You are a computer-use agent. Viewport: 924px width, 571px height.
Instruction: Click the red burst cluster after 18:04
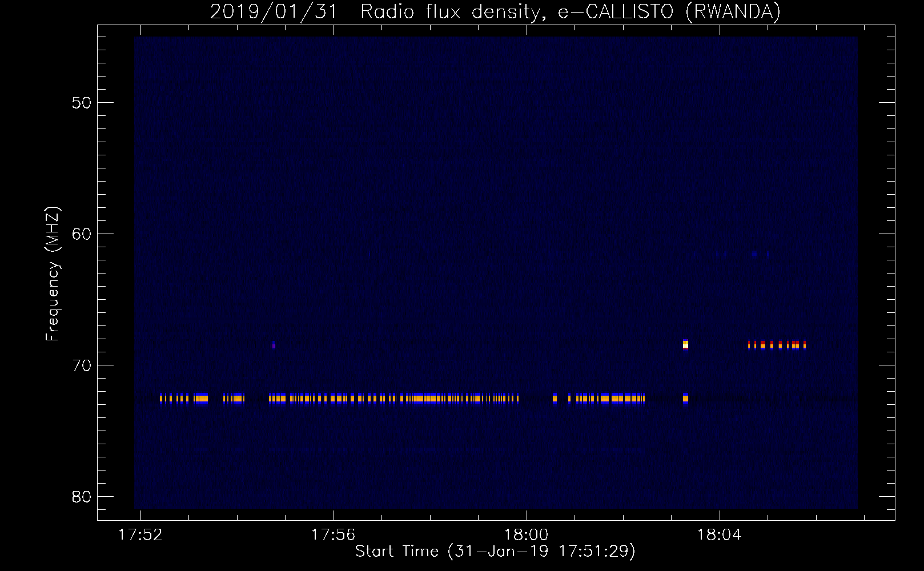[777, 344]
